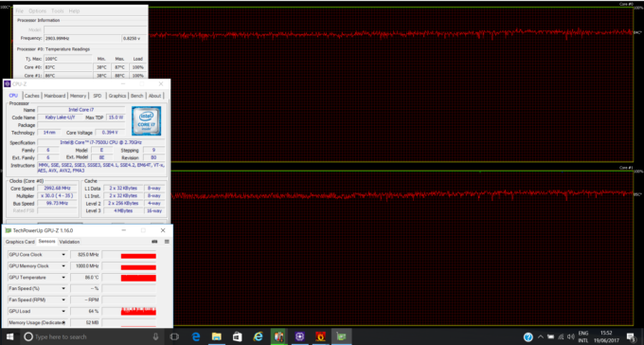
Task: Click the purple CPU-Z taskbar icon
Action: (299, 336)
